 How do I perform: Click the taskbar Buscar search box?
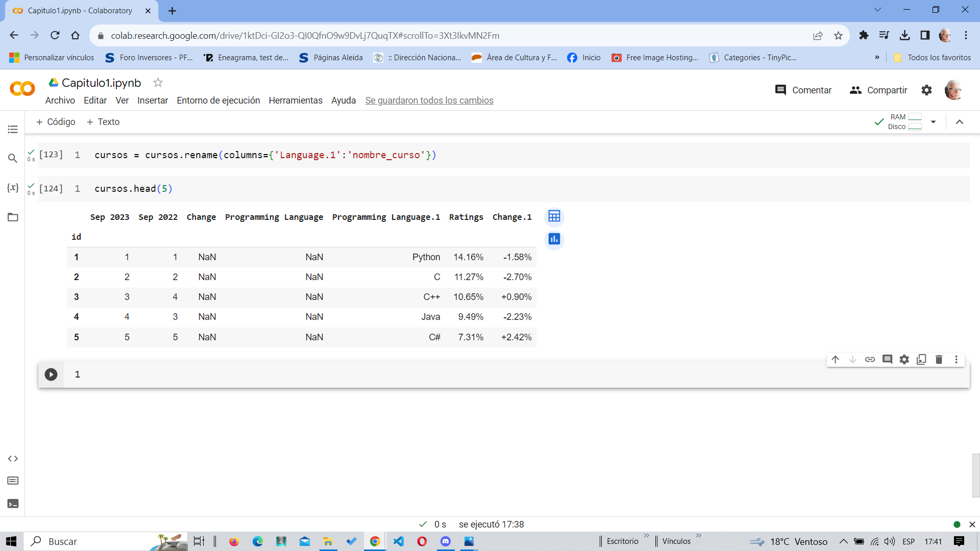click(106, 541)
